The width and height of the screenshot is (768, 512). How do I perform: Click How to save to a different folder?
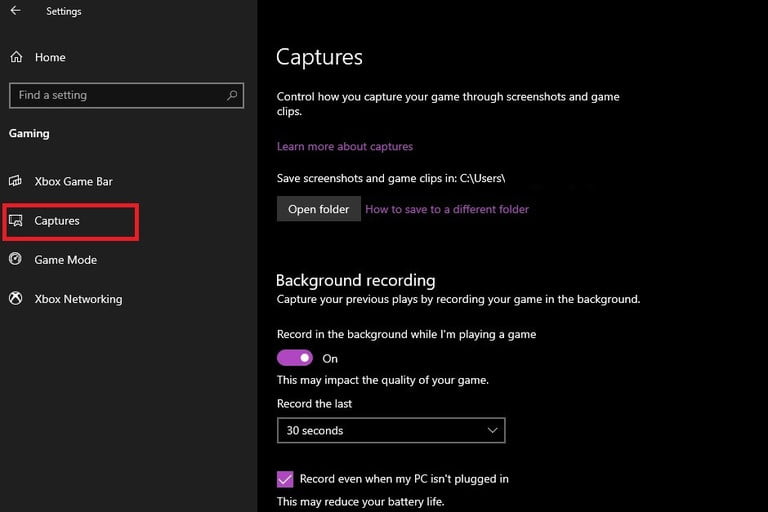tap(447, 209)
